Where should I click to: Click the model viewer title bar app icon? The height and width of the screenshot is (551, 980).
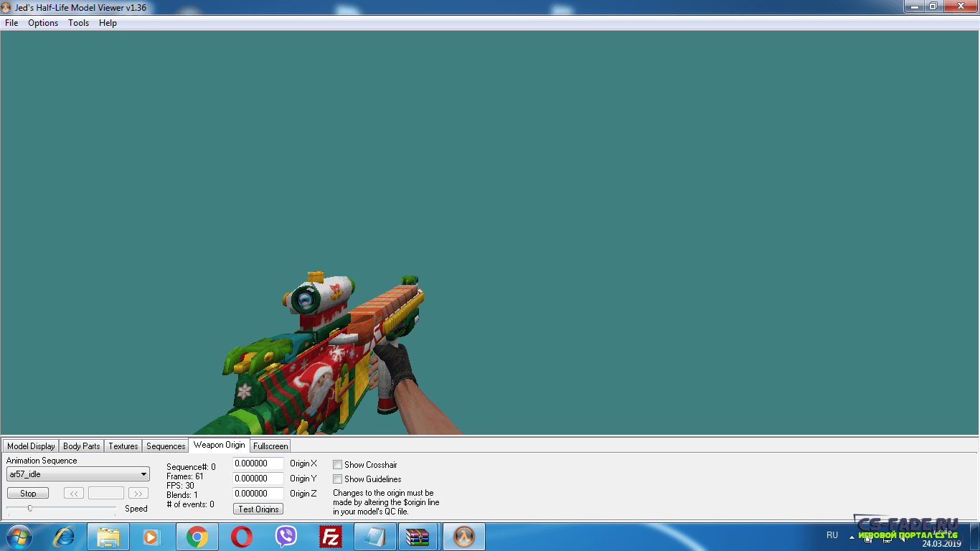(x=6, y=7)
